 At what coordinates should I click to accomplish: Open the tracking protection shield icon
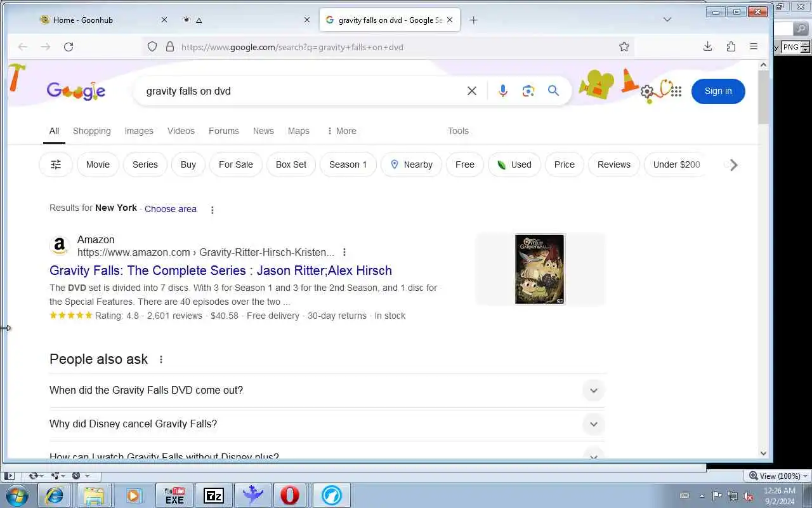pos(152,46)
